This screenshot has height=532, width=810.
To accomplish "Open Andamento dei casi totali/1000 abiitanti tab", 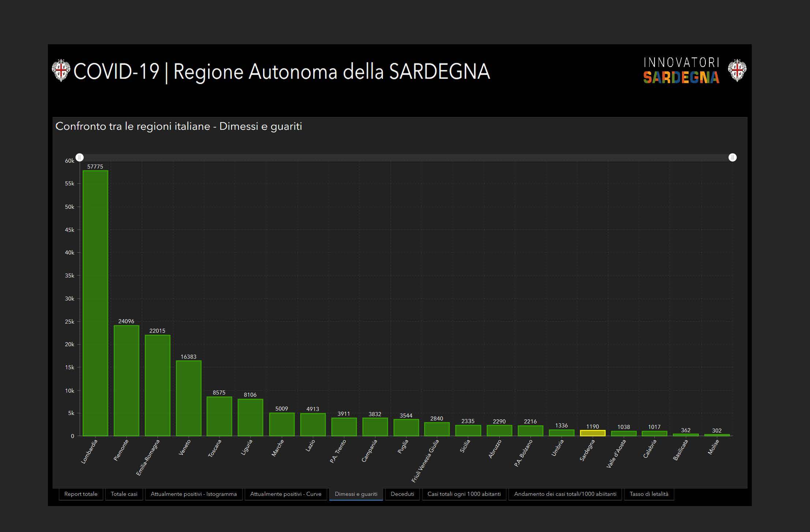I will point(565,494).
